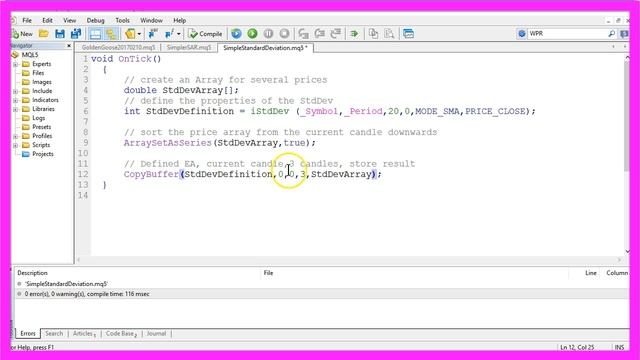Image resolution: width=640 pixels, height=360 pixels.
Task: Click the editor vertical scrollbar down arrow
Action: (x=627, y=251)
